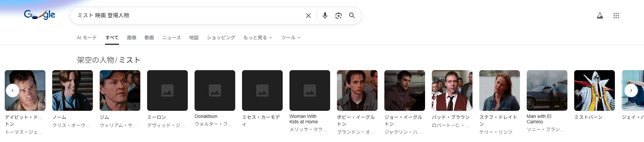Switch to the 画像 tab
Screen dimensions: 644x142
pyautogui.click(x=132, y=38)
